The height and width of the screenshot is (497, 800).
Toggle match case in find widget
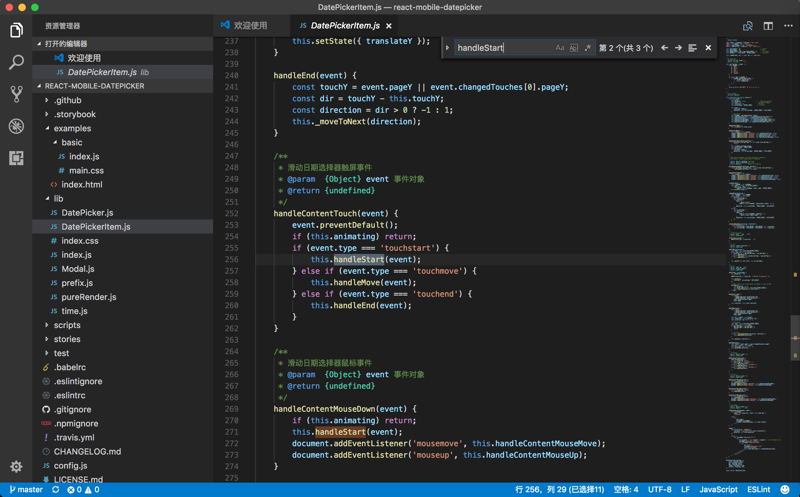[x=560, y=48]
